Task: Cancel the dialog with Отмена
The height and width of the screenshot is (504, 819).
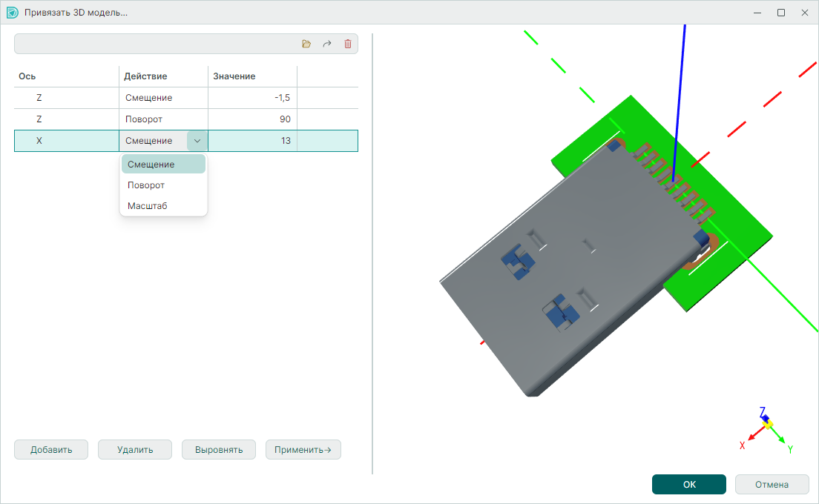Action: tap(772, 485)
